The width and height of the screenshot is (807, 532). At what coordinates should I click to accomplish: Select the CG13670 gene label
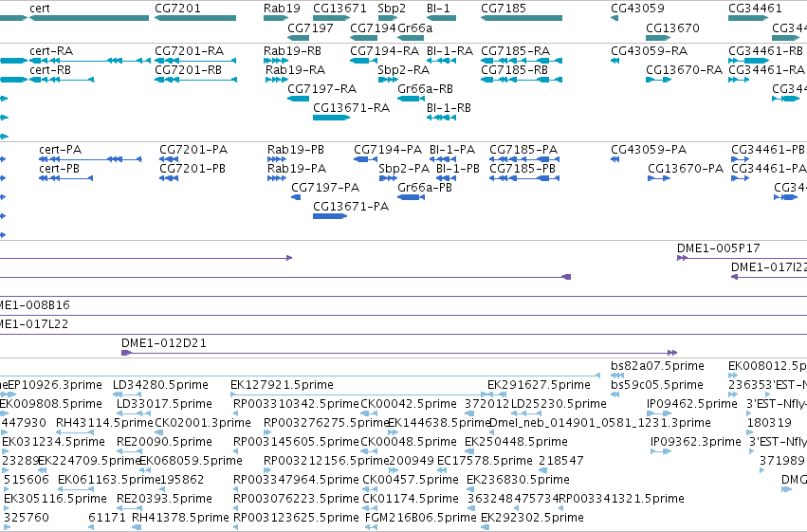point(672,28)
